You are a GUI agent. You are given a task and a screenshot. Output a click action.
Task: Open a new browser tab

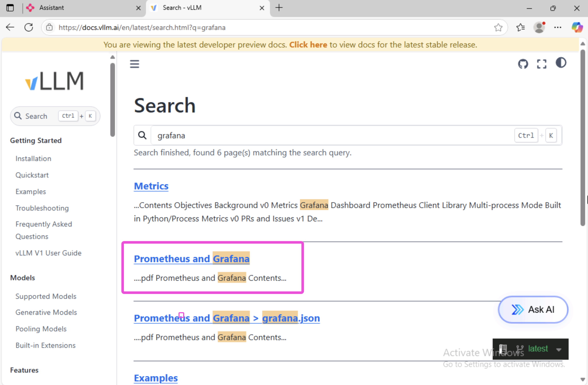[279, 8]
